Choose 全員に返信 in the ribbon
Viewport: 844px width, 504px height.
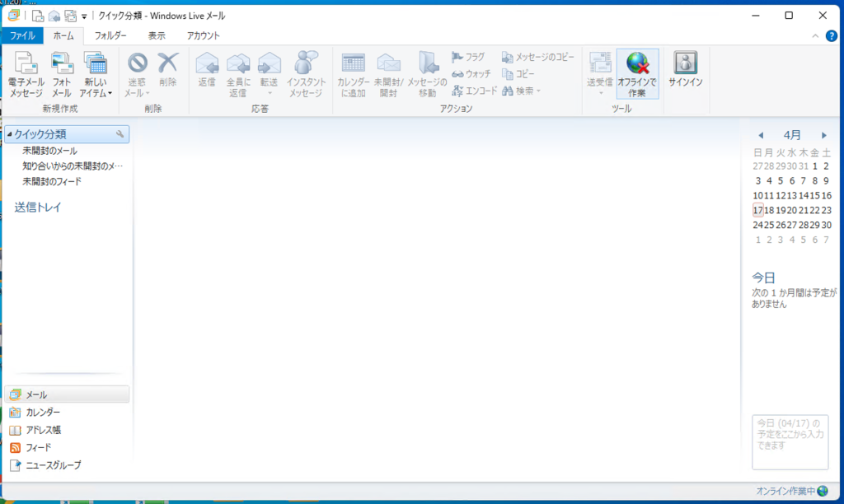click(x=238, y=74)
